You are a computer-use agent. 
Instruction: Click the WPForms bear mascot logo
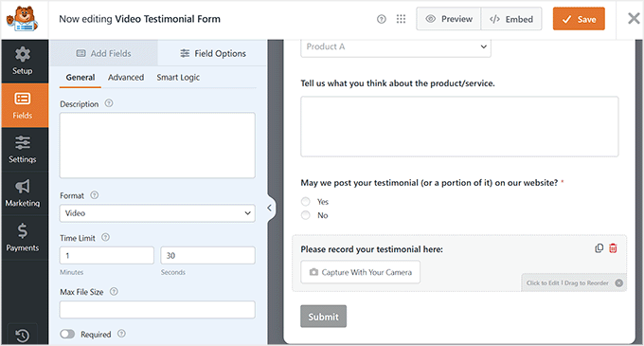pyautogui.click(x=23, y=19)
